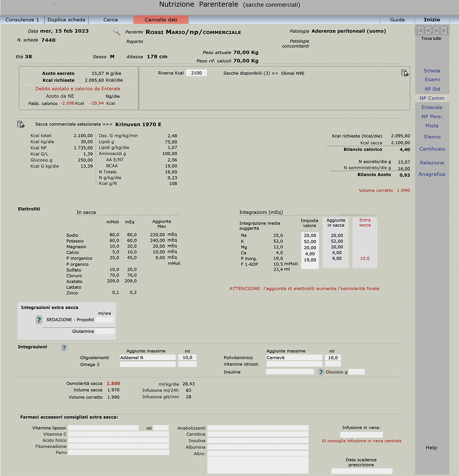
Task: Open Elenco in the sidebar
Action: (432, 137)
